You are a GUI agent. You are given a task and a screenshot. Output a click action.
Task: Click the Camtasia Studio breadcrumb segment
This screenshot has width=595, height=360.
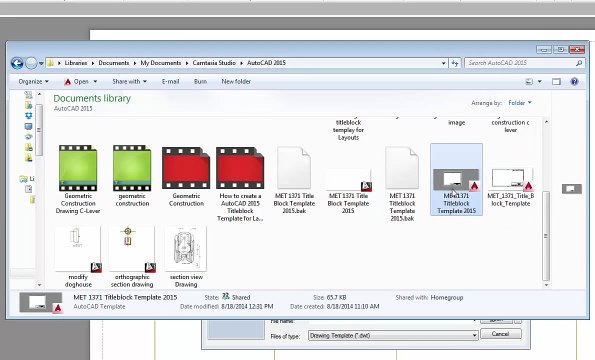point(214,63)
